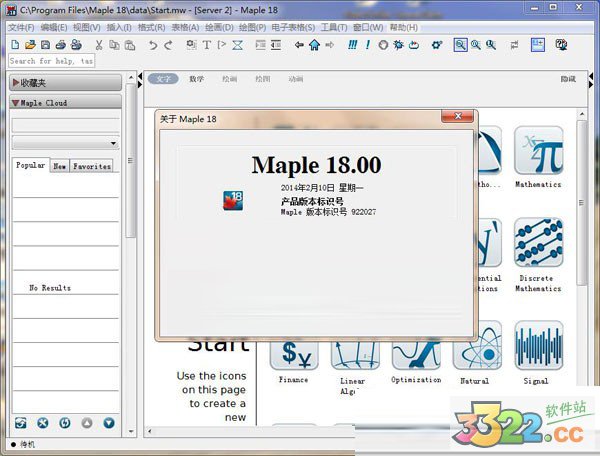Screen dimensions: 600x456
Task: Open the startup dialog icon
Action: (x=538, y=45)
